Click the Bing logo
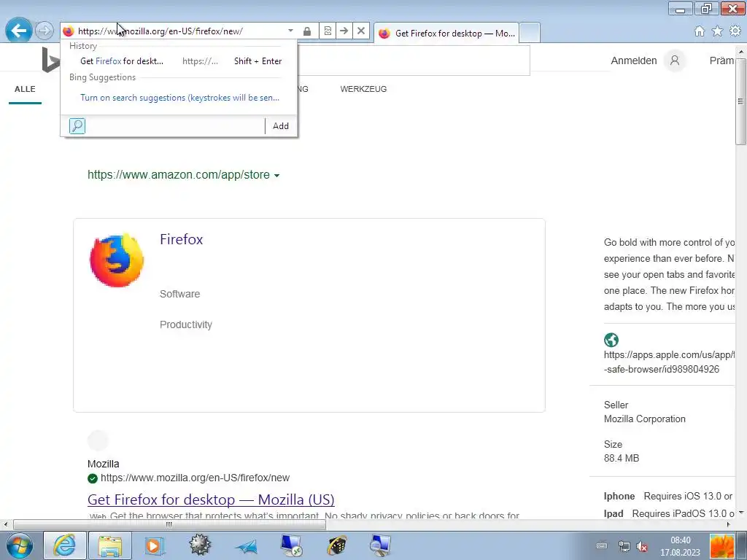747x560 pixels. coord(51,60)
